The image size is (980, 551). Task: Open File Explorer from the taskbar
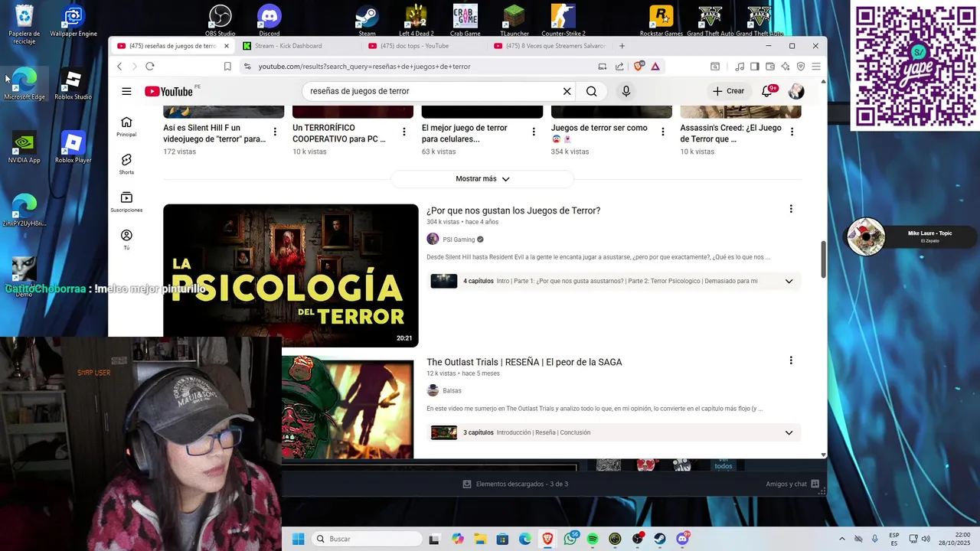[480, 539]
